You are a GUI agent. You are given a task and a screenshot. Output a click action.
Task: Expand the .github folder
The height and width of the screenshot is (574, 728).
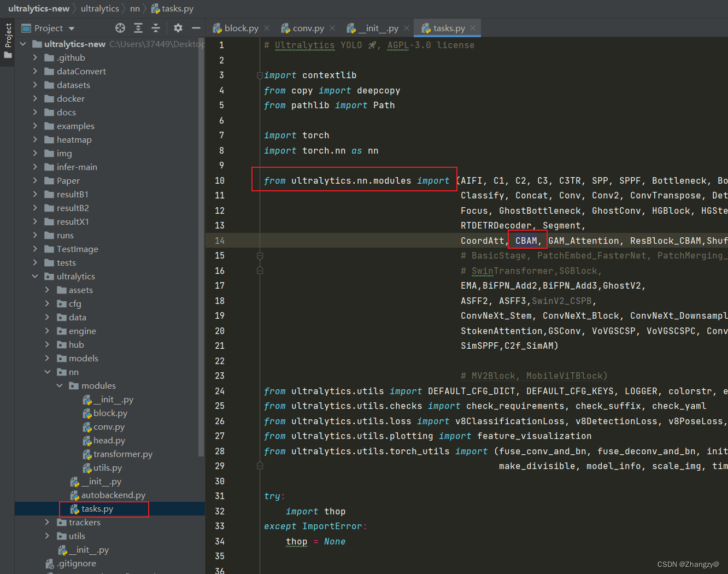(x=35, y=57)
